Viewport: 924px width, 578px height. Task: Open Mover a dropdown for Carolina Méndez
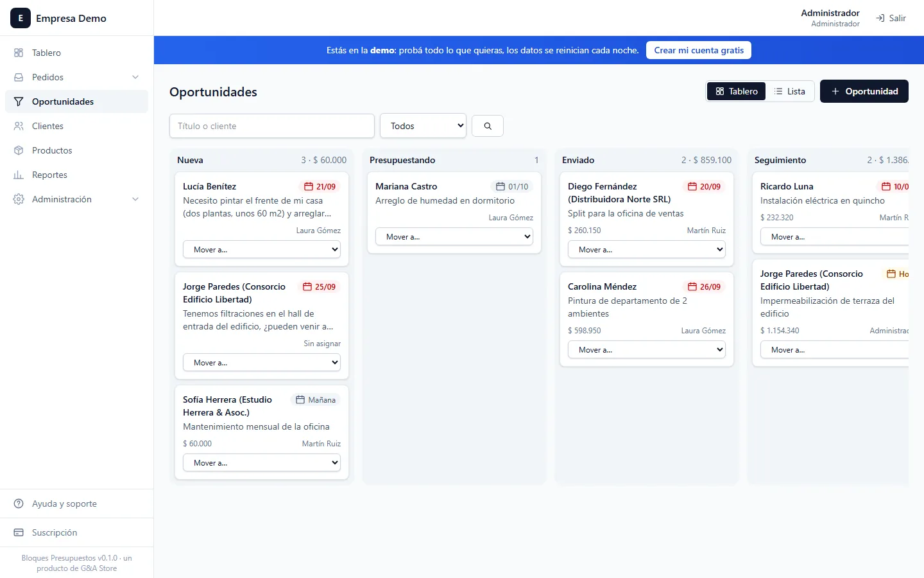647,349
